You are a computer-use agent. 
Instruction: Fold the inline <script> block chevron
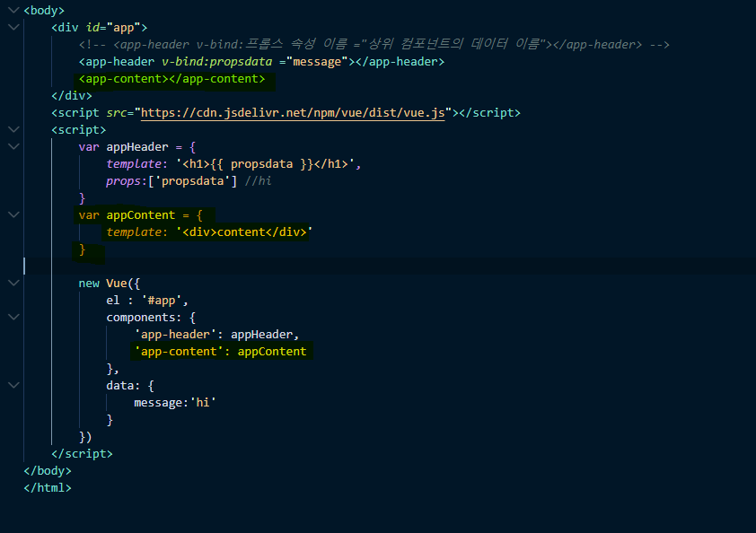(x=13, y=129)
